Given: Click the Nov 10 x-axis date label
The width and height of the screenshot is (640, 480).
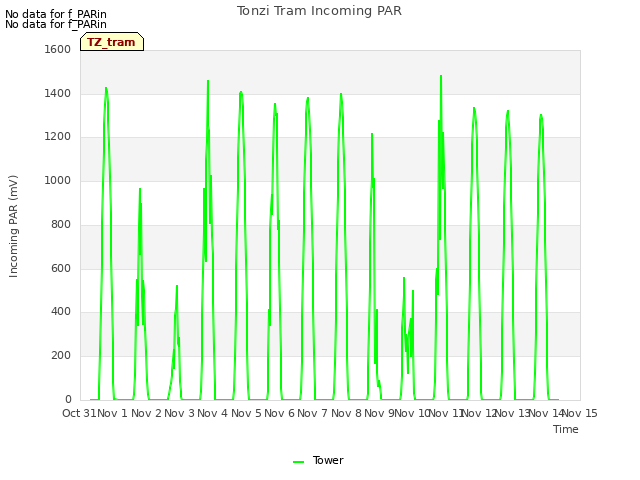Looking at the screenshot, I should point(413,413).
